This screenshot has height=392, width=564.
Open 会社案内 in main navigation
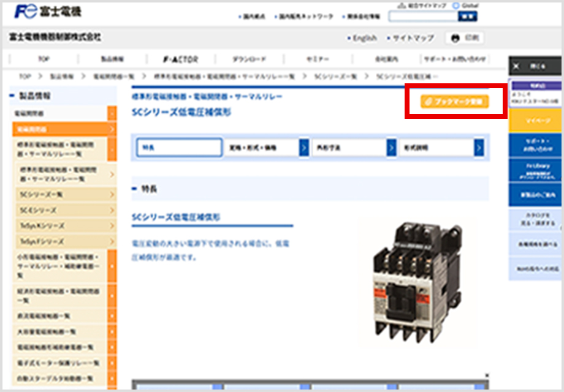coord(386,59)
